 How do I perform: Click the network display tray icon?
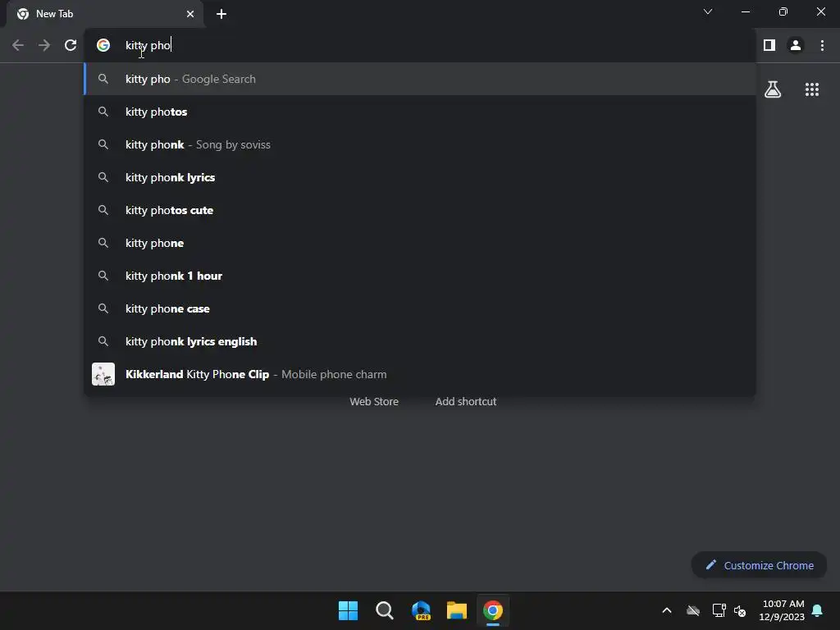(x=719, y=610)
